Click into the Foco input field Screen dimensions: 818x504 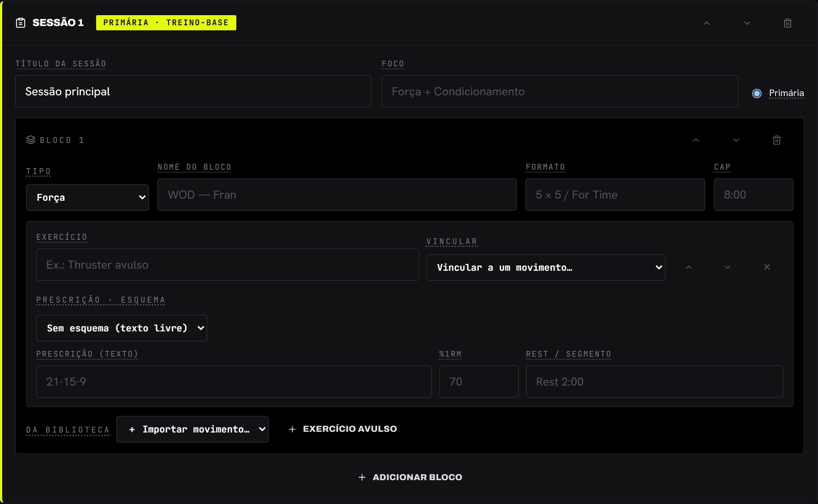coord(560,91)
